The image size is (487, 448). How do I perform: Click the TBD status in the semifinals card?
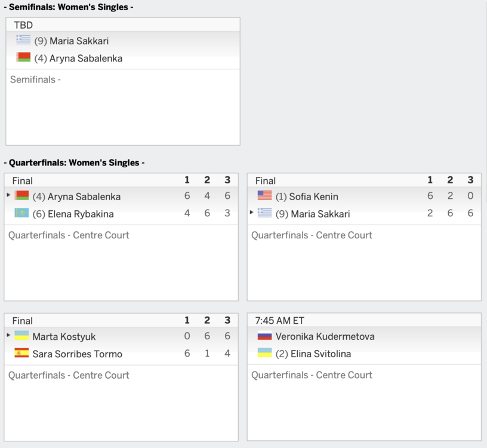coord(23,25)
